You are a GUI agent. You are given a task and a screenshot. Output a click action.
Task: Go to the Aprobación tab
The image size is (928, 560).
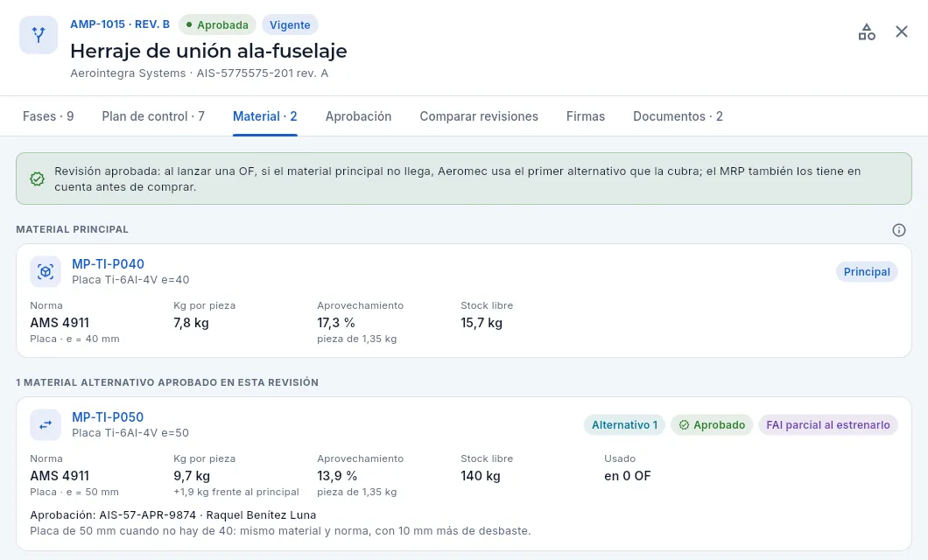tap(359, 116)
